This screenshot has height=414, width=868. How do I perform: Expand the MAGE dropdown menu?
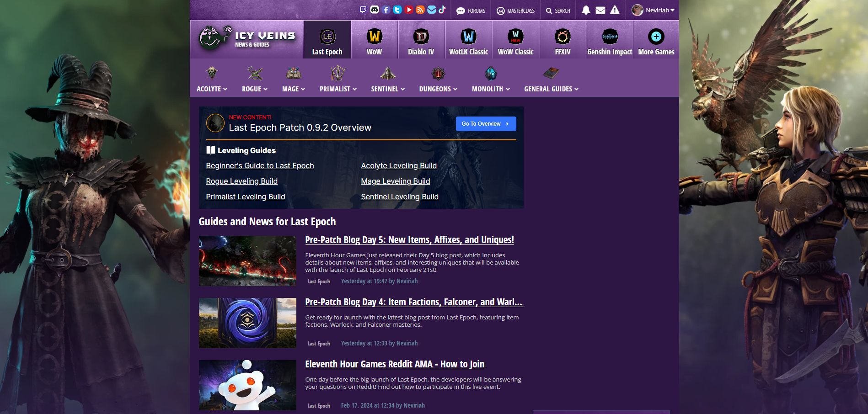pyautogui.click(x=294, y=89)
